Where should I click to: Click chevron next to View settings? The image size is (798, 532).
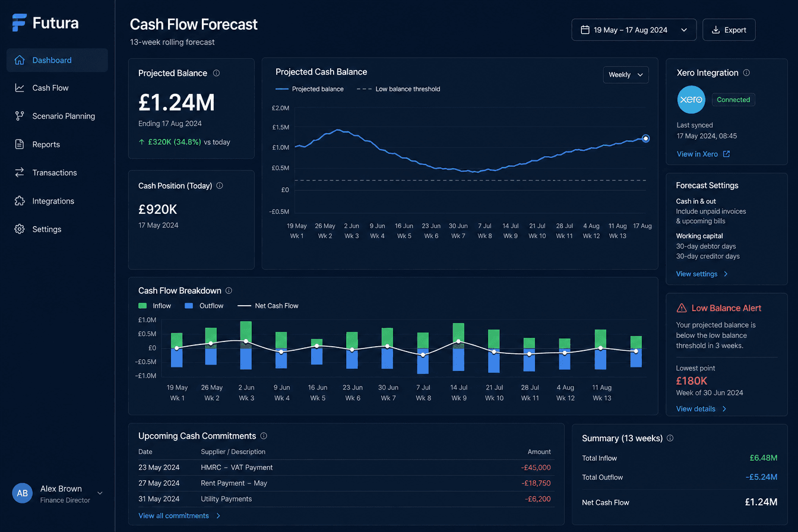(726, 274)
